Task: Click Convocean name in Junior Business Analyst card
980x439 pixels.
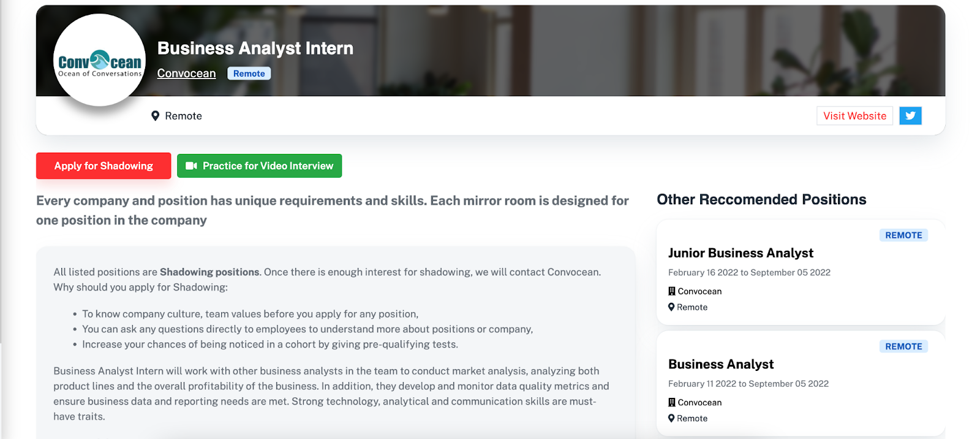Action: click(699, 291)
